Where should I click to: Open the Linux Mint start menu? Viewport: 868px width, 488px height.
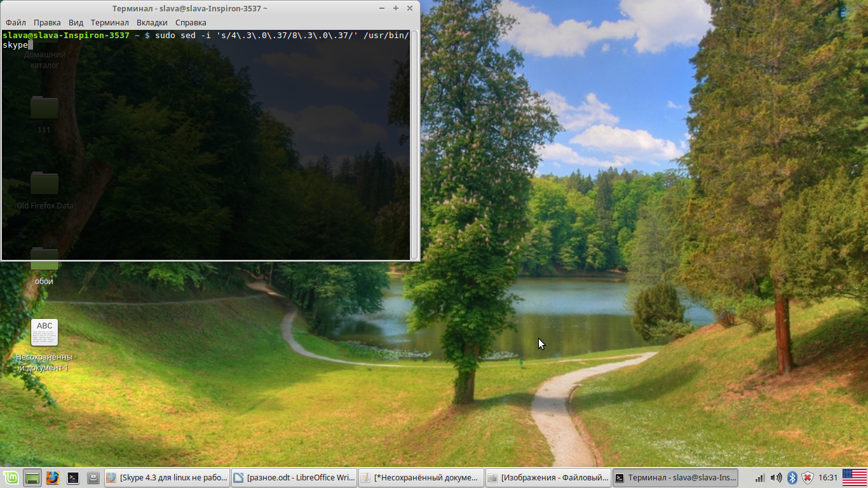[x=11, y=477]
